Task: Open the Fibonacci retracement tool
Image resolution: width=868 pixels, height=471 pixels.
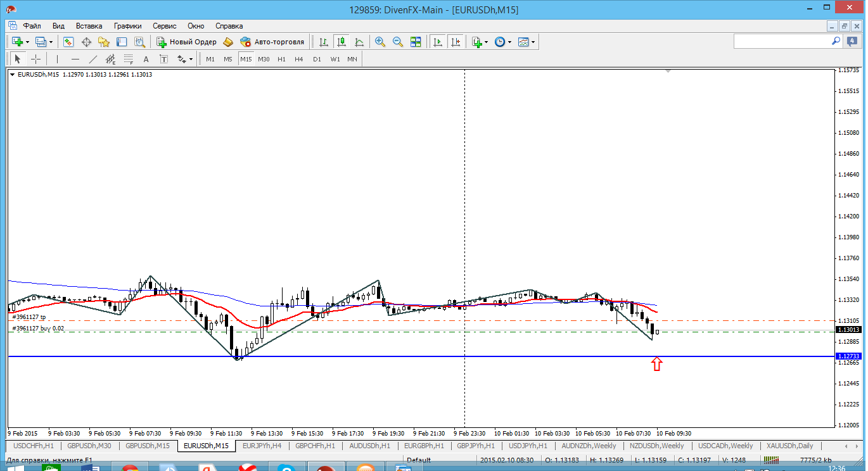Action: pos(129,59)
